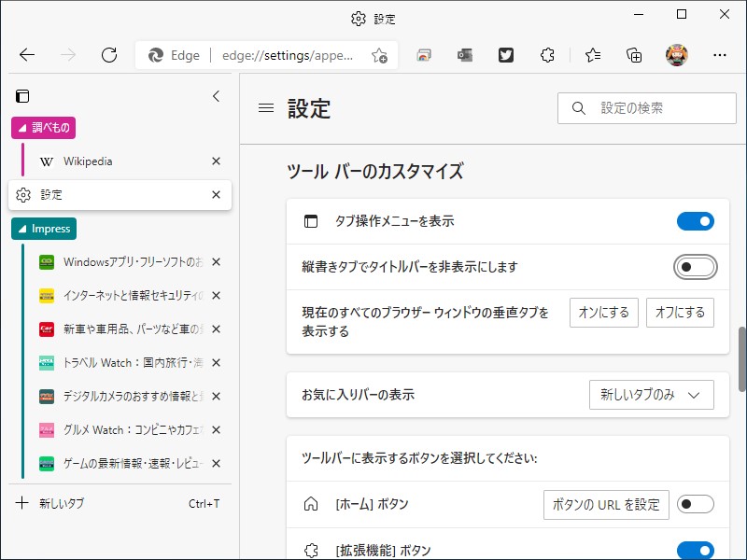The image size is (747, 560).
Task: Click the profile avatar in the toolbar
Action: (676, 55)
